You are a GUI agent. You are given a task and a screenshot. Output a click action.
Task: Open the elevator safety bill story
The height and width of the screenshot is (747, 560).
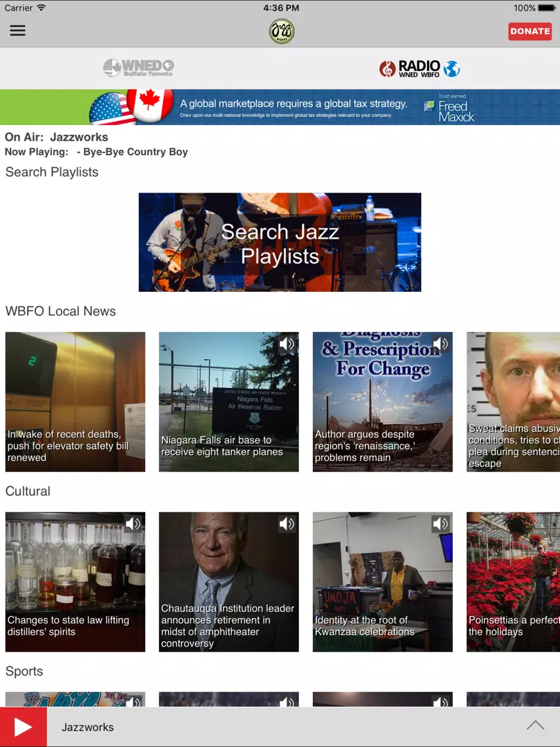[75, 402]
